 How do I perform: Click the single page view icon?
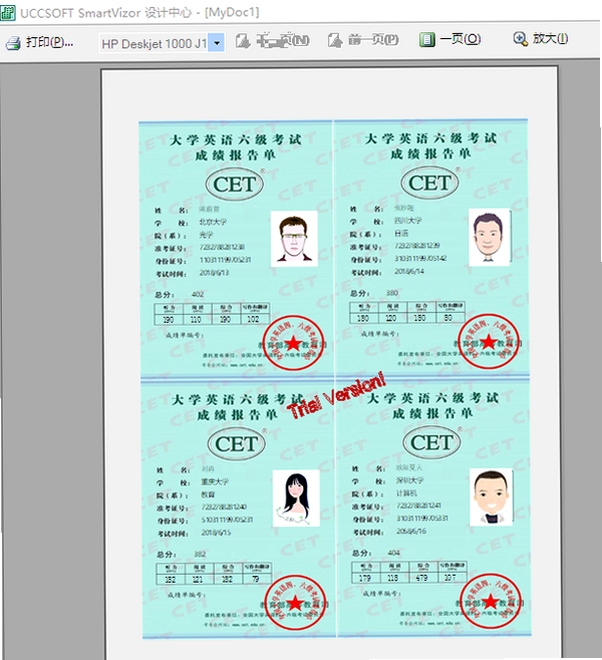(426, 40)
